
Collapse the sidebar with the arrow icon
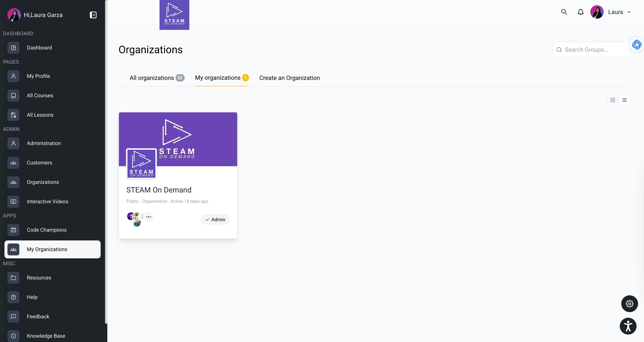93,15
